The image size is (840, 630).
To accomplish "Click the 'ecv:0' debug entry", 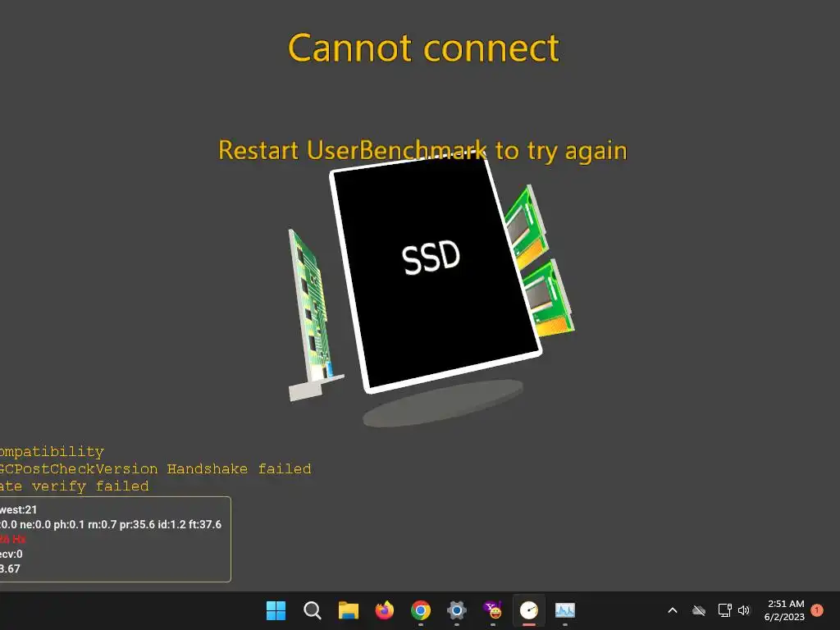I will click(x=11, y=554).
